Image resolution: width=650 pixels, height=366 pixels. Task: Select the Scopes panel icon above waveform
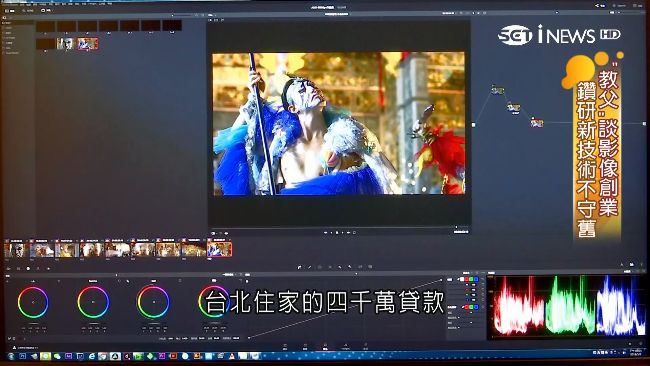[x=632, y=264]
